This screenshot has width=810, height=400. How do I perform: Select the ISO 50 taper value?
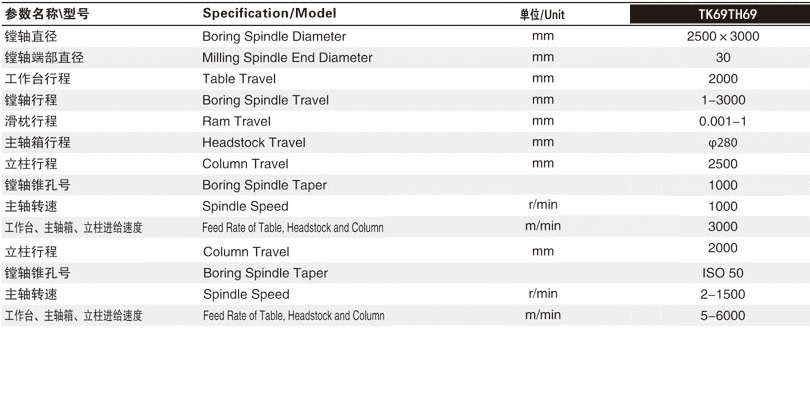[x=723, y=273]
